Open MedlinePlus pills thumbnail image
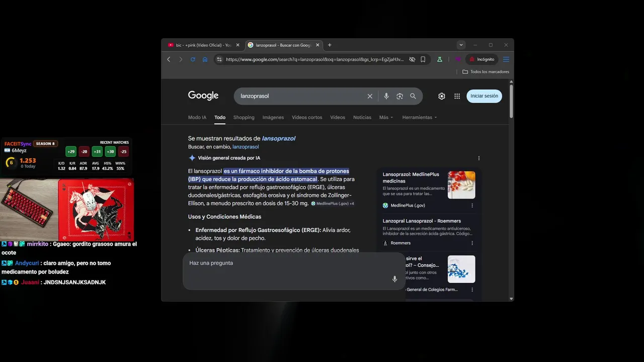The width and height of the screenshot is (644, 362). coord(461,185)
